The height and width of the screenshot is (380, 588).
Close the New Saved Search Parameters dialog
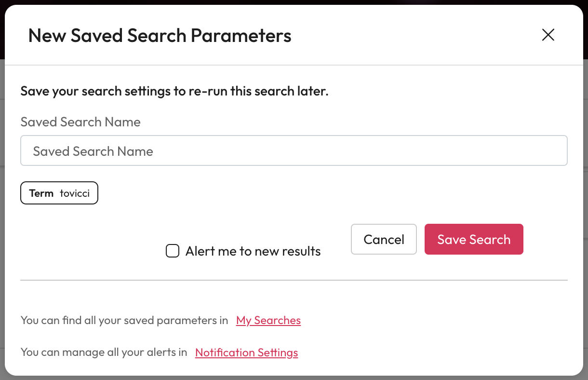[x=548, y=35]
